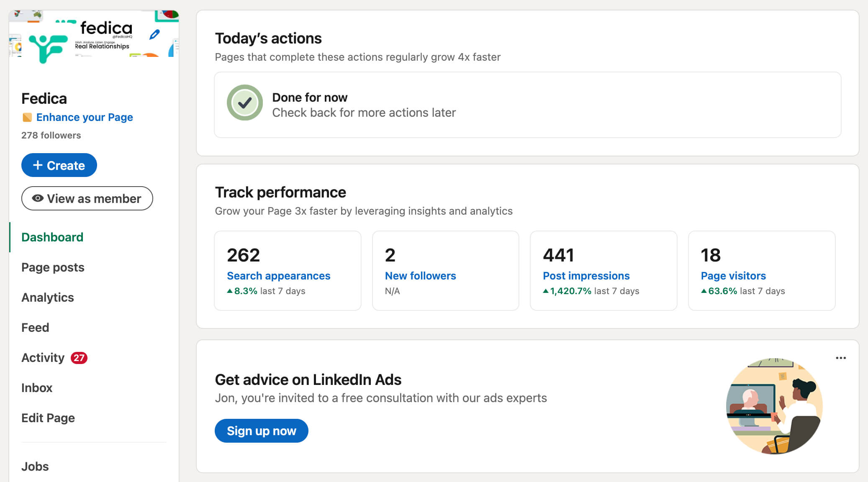
Task: Open the three-dot menu on Ads card
Action: tap(840, 358)
